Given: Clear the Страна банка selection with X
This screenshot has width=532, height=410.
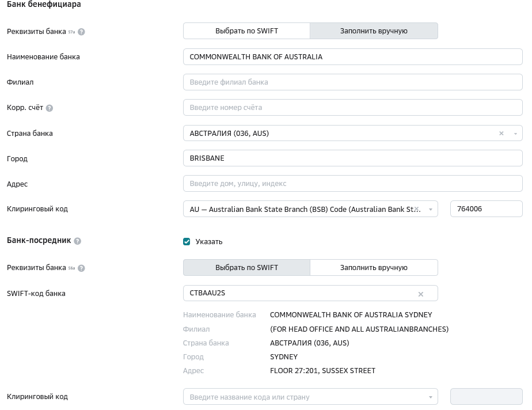Looking at the screenshot, I should point(501,133).
